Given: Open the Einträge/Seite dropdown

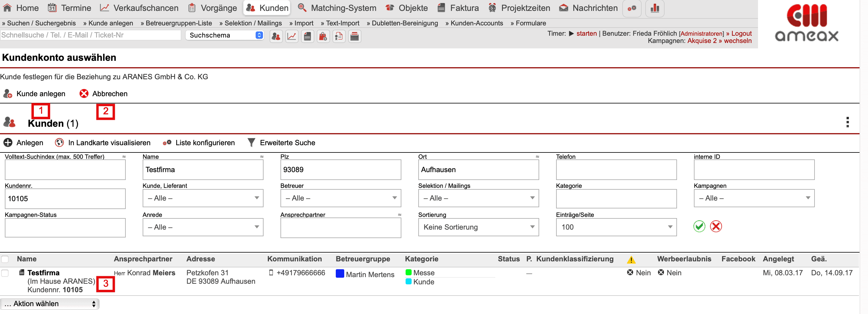Looking at the screenshot, I should (x=616, y=227).
